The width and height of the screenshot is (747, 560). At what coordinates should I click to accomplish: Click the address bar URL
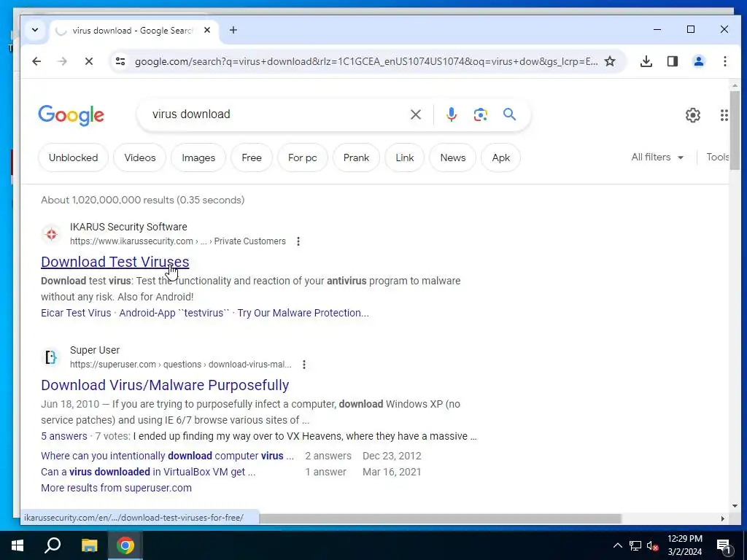tap(366, 61)
